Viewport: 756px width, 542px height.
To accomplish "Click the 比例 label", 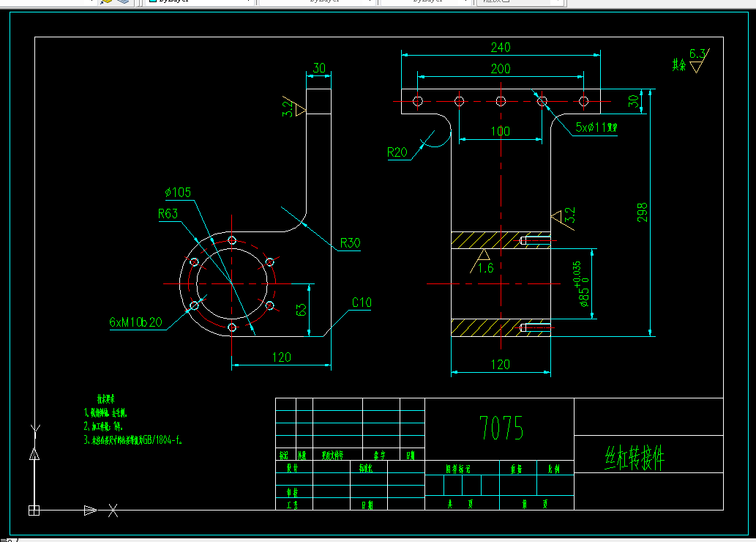I will (554, 469).
